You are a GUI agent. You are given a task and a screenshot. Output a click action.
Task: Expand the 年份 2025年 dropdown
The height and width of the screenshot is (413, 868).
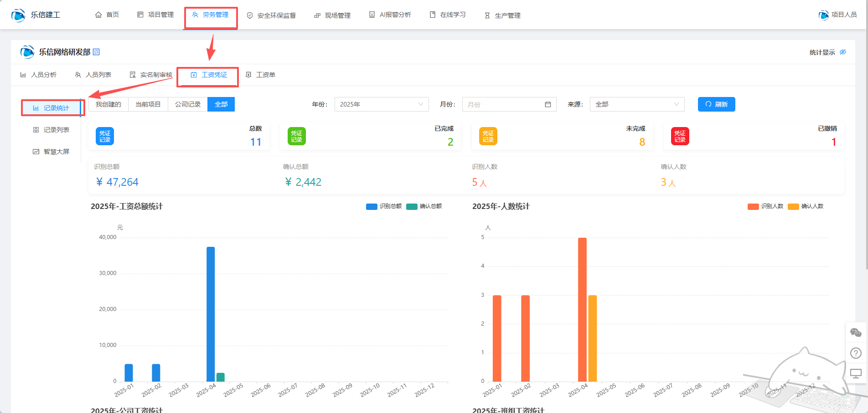[x=381, y=104]
